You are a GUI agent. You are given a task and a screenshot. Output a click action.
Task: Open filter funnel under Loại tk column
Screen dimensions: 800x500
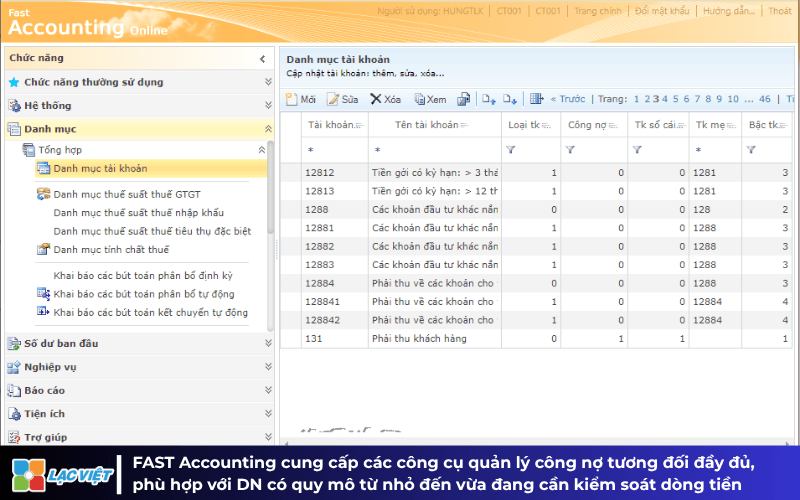point(511,150)
